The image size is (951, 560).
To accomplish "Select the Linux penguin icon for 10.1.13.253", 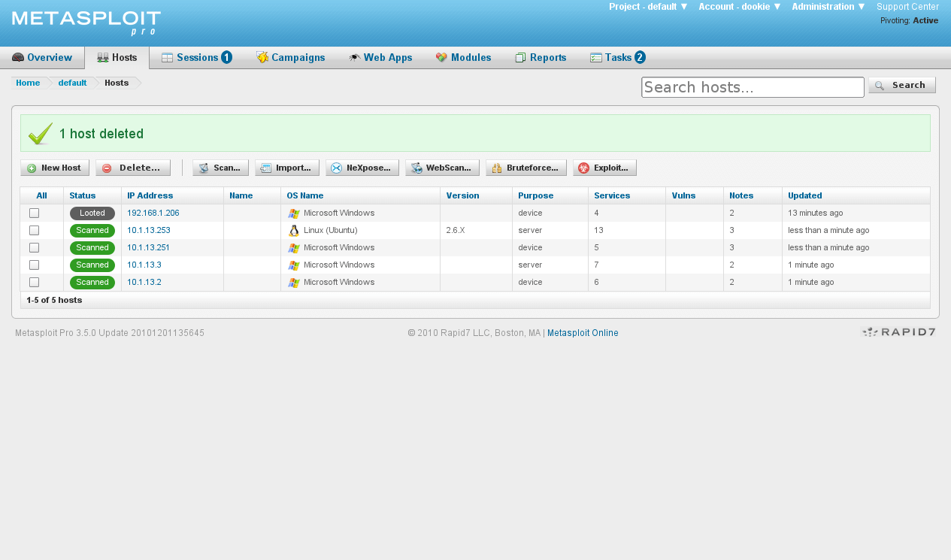I will pyautogui.click(x=294, y=230).
